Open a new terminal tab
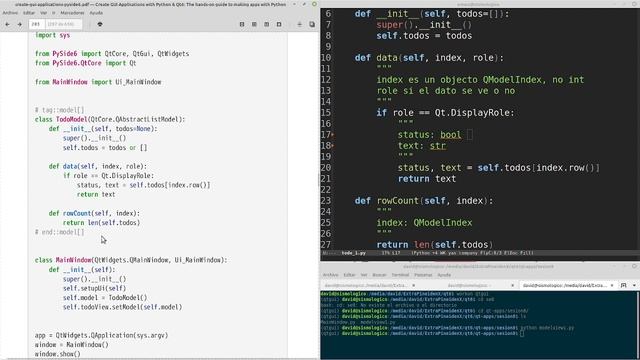 [x=624, y=285]
